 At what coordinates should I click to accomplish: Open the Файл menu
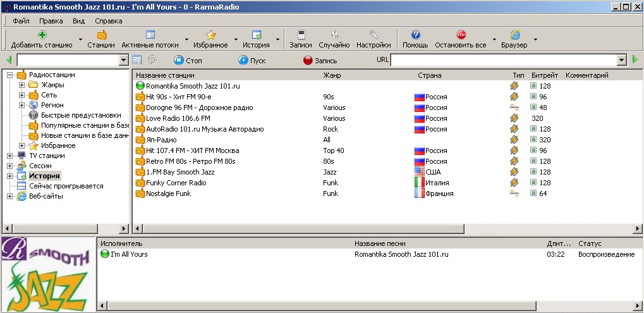coord(21,20)
